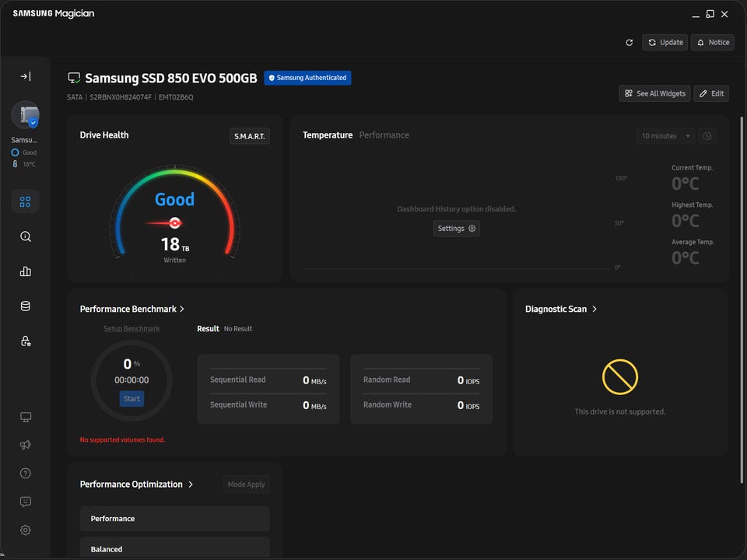
Task: Click the drive serial 'S2RBNX0H824074F' text
Action: pyautogui.click(x=121, y=97)
